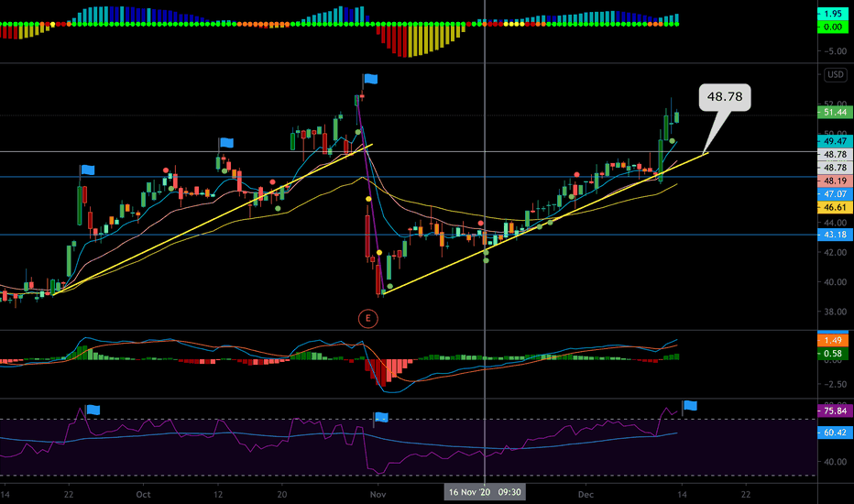Viewport: 854px width, 504px height.
Task: Open the earnings 'E' marker below the chart
Action: (x=368, y=318)
